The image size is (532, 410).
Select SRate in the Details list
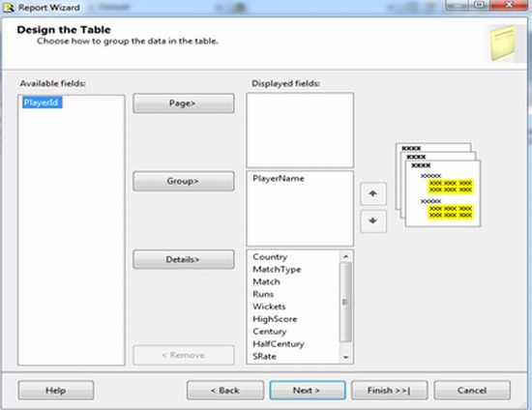[x=264, y=357]
